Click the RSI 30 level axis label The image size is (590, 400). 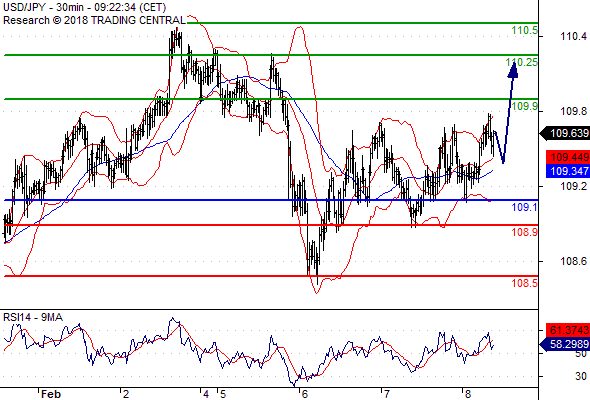coord(581,376)
